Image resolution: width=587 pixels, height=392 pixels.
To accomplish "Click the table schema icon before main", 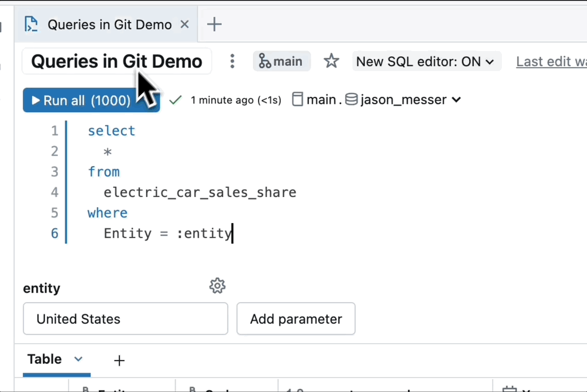I will point(297,99).
